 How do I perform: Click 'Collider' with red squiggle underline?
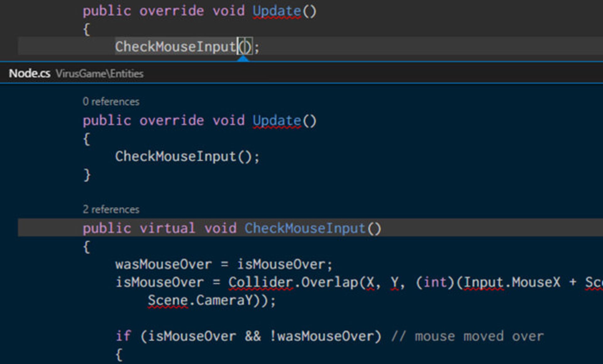261,282
